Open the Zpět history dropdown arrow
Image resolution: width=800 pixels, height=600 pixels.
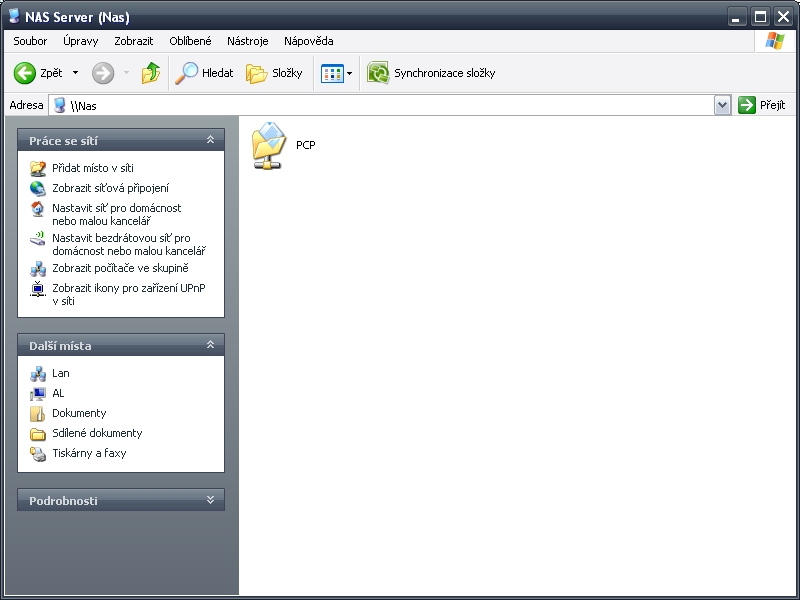(x=76, y=73)
